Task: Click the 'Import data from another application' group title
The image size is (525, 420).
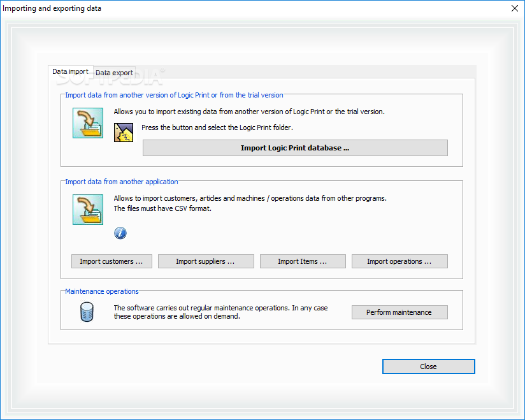Action: [x=122, y=182]
